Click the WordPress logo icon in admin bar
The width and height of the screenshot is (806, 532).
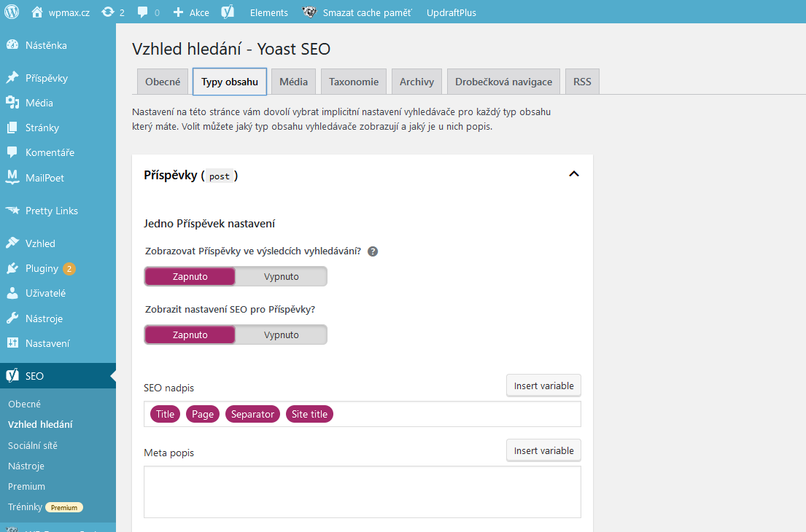tap(12, 12)
